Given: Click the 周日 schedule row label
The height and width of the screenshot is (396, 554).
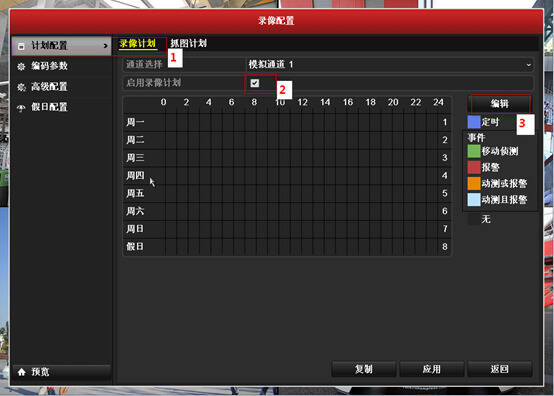Looking at the screenshot, I should point(135,229).
